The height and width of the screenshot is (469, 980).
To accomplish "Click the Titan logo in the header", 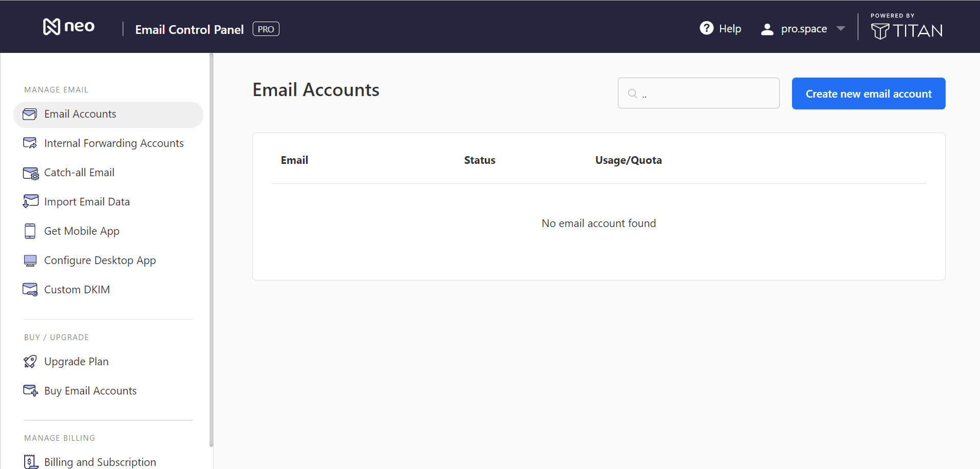I will point(906,31).
